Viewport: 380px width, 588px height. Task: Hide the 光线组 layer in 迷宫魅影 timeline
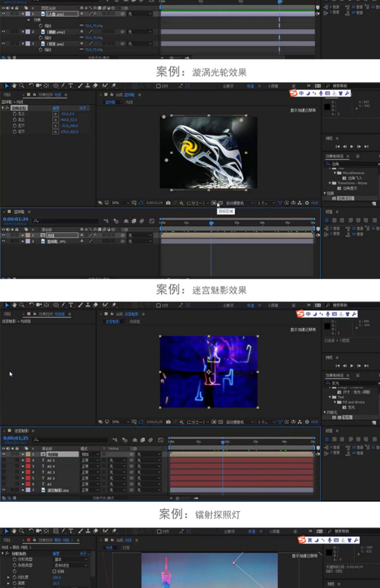4,454
